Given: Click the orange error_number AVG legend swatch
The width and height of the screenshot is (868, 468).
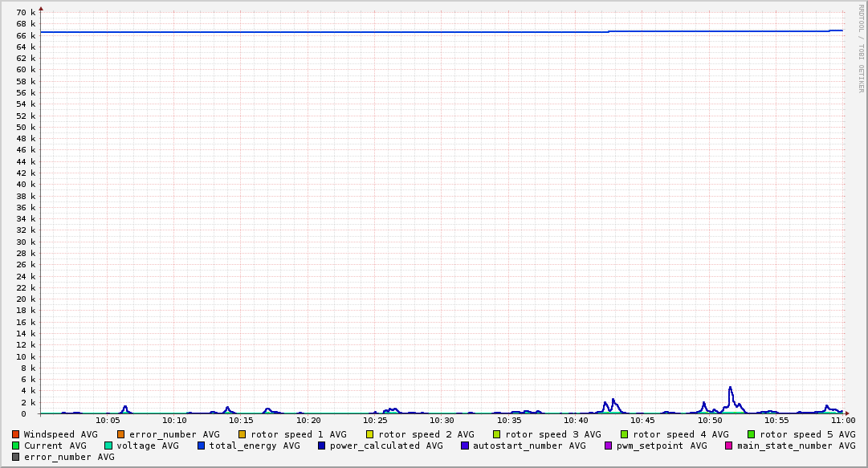Looking at the screenshot, I should (121, 434).
